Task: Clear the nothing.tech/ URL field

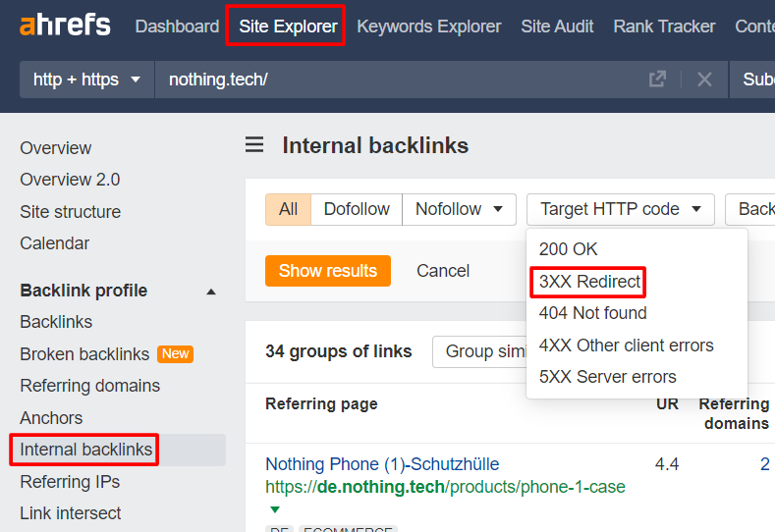Action: (704, 80)
